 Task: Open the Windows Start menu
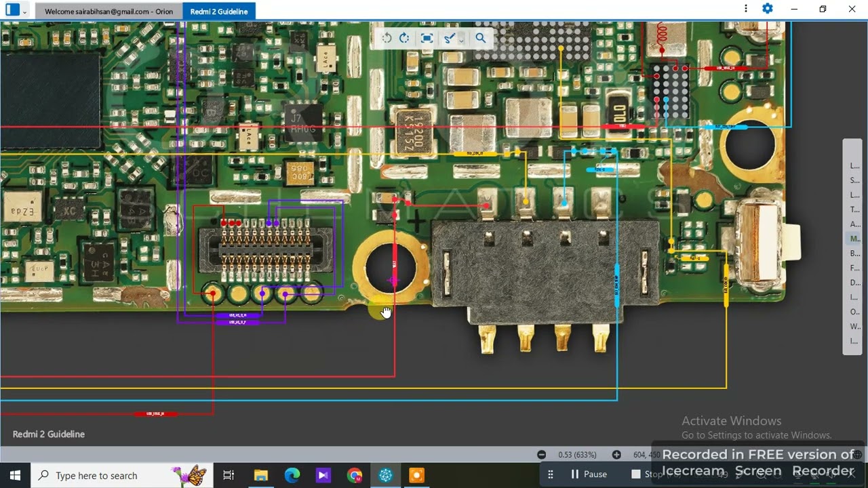tap(15, 475)
